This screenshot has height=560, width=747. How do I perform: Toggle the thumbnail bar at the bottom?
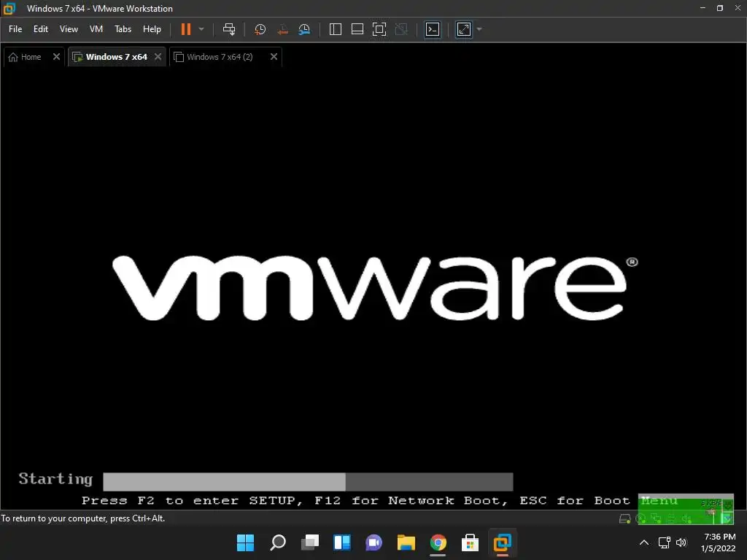click(x=357, y=29)
